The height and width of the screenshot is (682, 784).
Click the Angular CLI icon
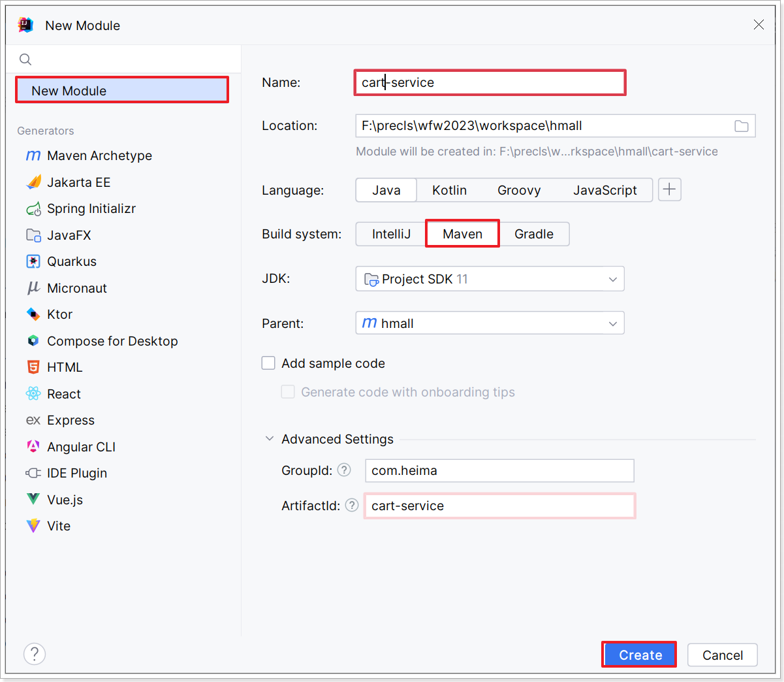(x=33, y=446)
